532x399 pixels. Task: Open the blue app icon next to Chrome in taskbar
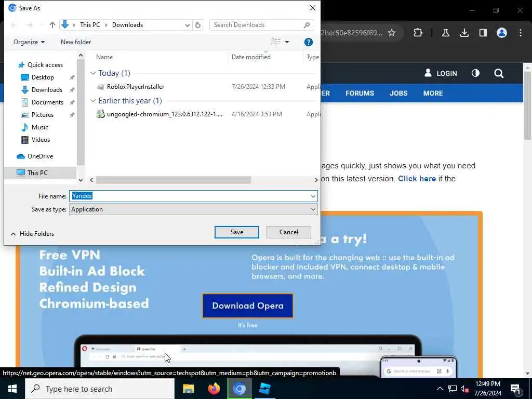coord(264,389)
